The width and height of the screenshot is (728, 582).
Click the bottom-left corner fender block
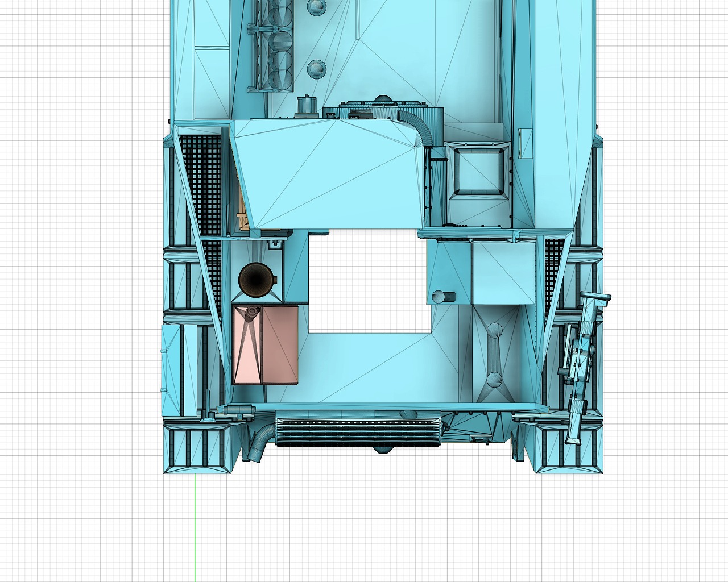(x=199, y=452)
